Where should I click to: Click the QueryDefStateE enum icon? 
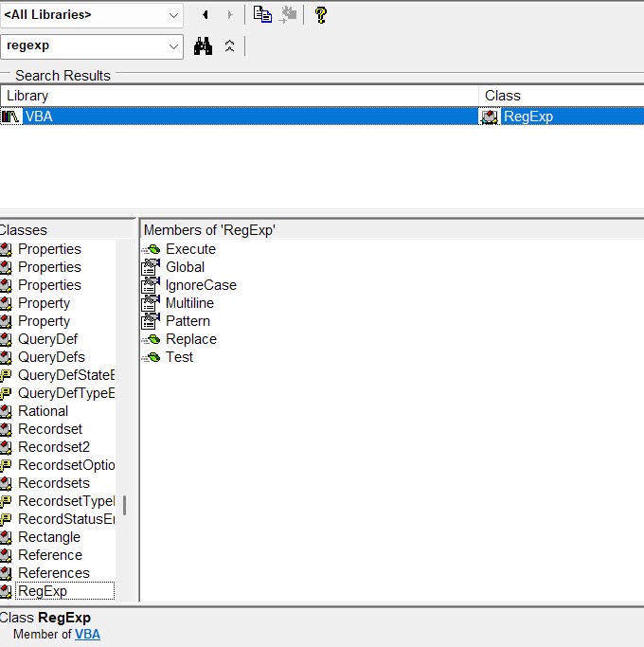coord(6,375)
